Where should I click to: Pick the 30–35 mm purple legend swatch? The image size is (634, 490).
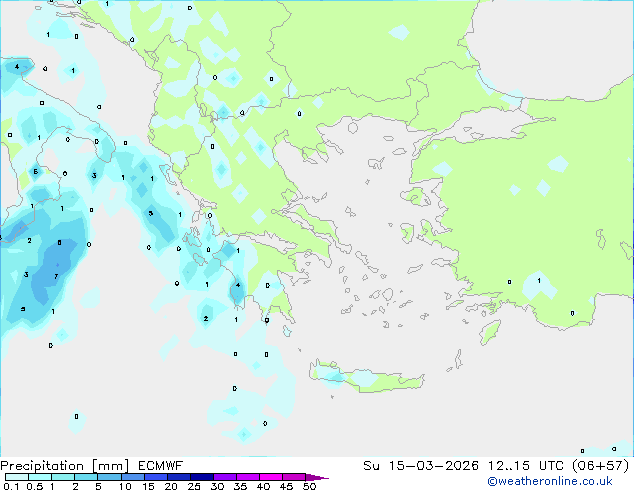225,477
